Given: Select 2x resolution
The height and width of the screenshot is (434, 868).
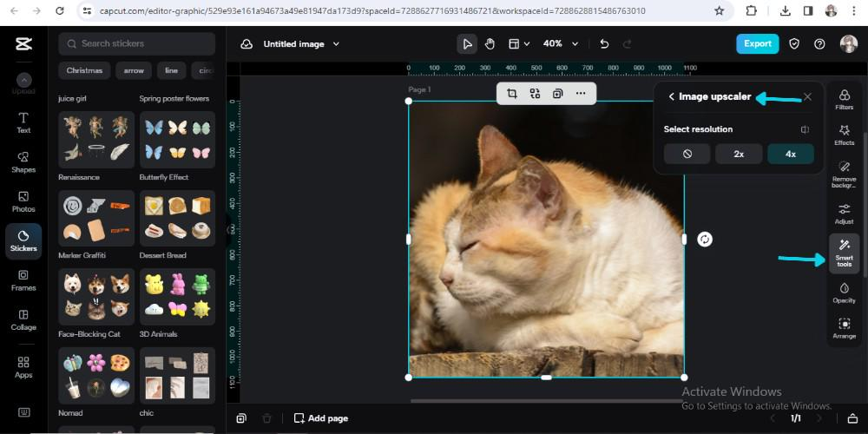Looking at the screenshot, I should tap(739, 154).
